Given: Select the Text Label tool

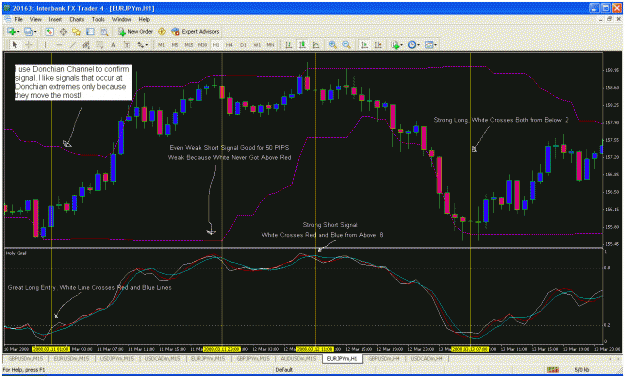Looking at the screenshot, I should [x=127, y=45].
